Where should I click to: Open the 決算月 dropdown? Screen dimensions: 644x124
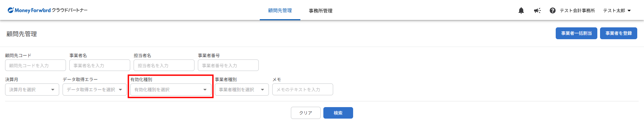32,90
